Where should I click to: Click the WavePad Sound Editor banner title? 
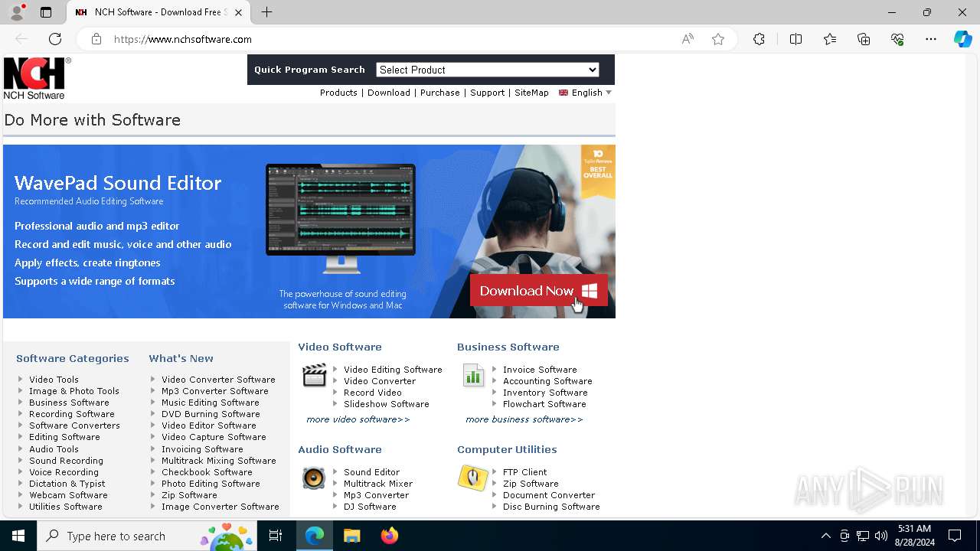point(118,183)
